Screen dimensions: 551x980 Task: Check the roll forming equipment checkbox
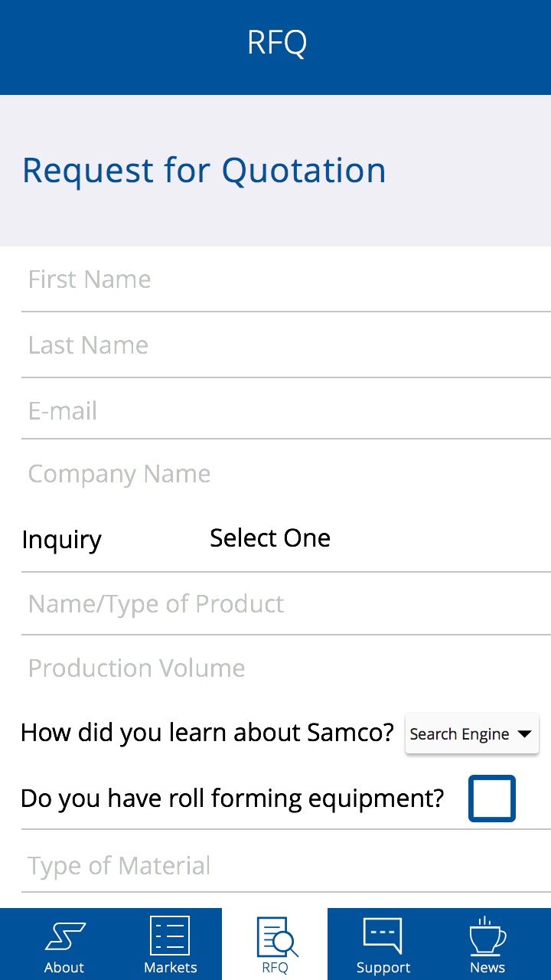pos(492,799)
